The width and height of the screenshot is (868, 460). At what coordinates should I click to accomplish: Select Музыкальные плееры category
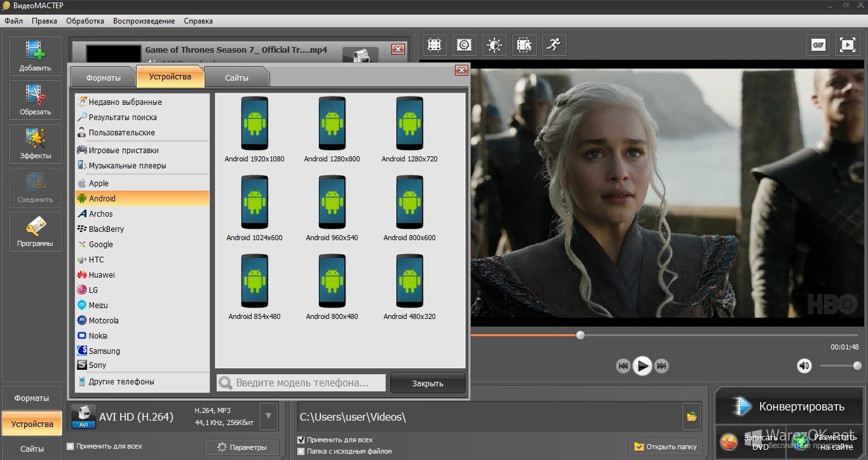pyautogui.click(x=142, y=165)
